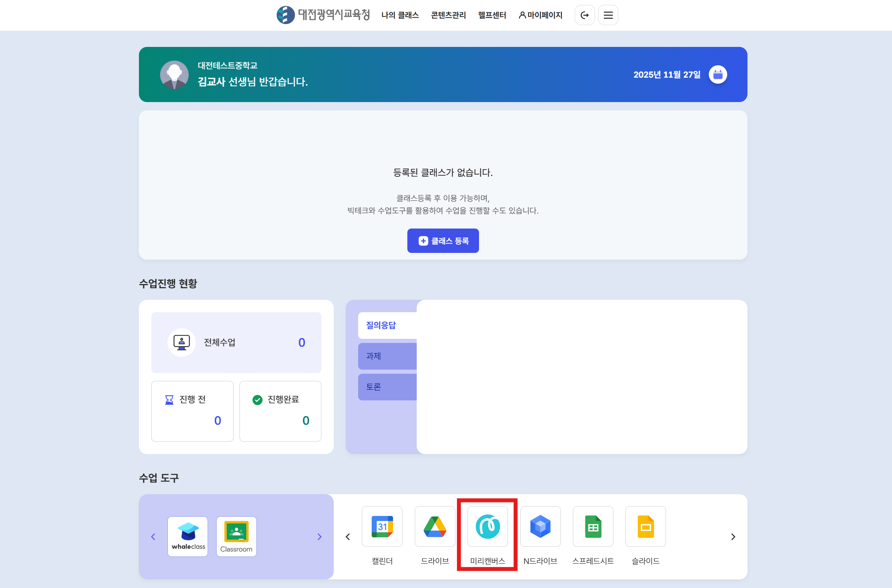The width and height of the screenshot is (892, 588).
Task: Click the 전체수업 count card
Action: (236, 342)
